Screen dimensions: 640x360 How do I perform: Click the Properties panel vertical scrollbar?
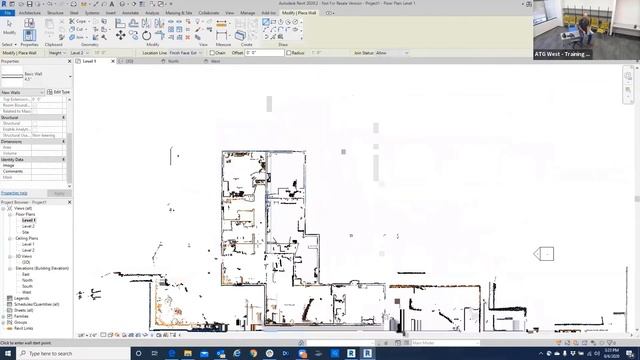click(69, 159)
